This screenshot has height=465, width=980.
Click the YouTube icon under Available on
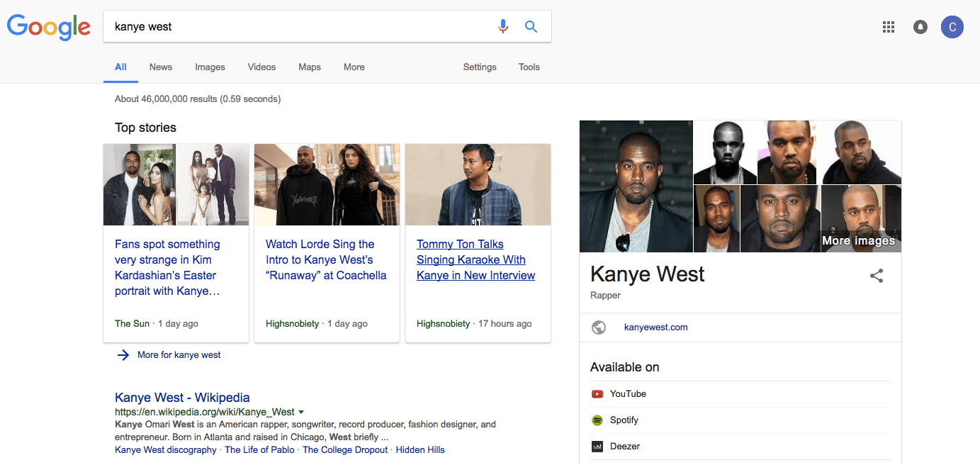(597, 394)
